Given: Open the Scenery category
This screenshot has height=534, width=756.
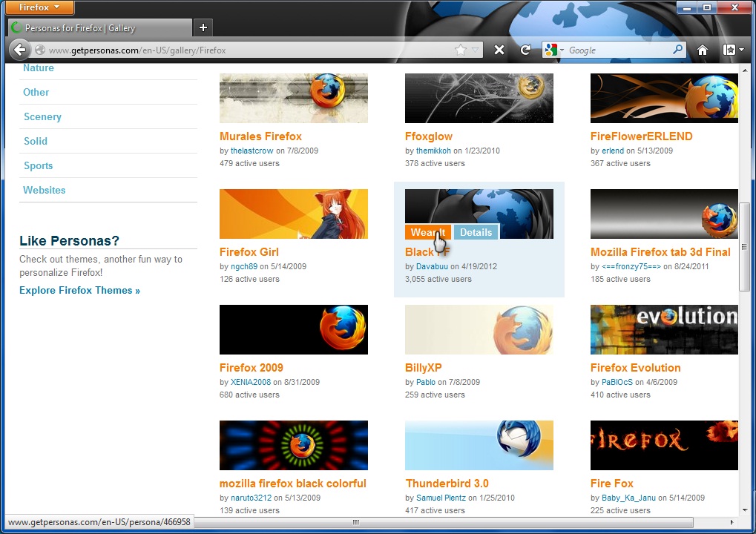Looking at the screenshot, I should point(42,116).
